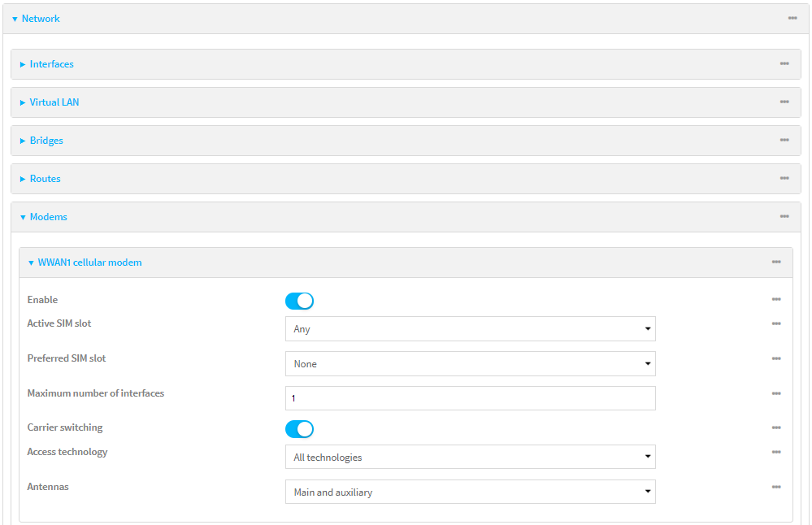The height and width of the screenshot is (525, 812).
Task: Open the Modems section options menu
Action: tap(784, 216)
